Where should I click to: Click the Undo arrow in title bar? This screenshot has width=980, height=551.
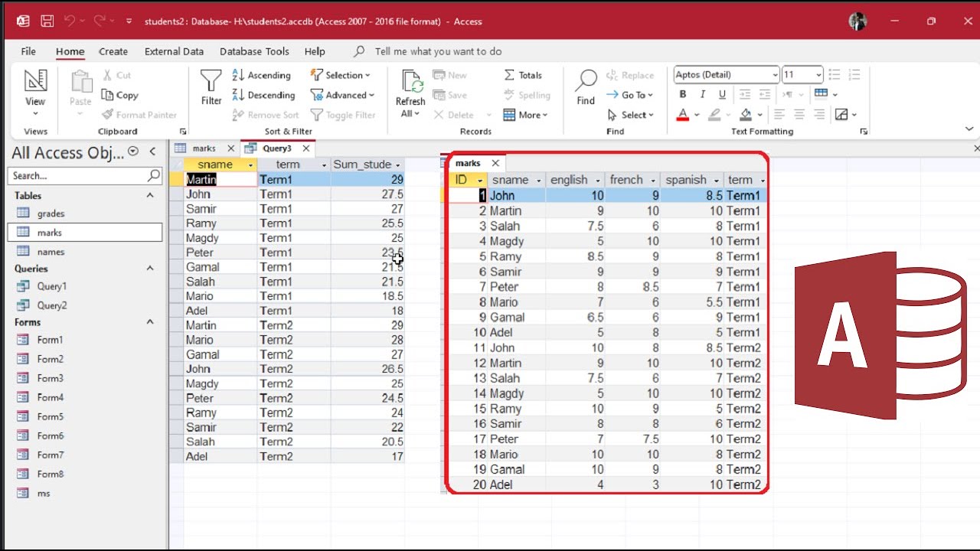tap(71, 21)
